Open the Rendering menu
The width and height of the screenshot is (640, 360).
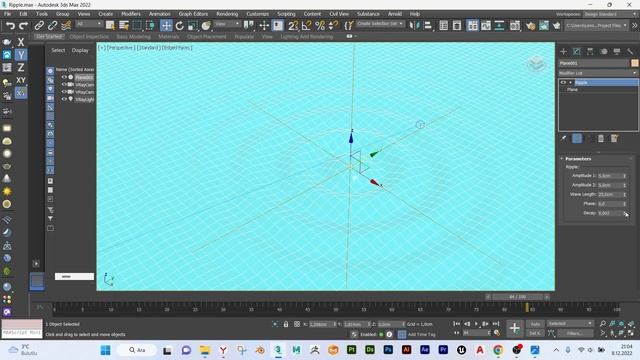[x=227, y=14]
